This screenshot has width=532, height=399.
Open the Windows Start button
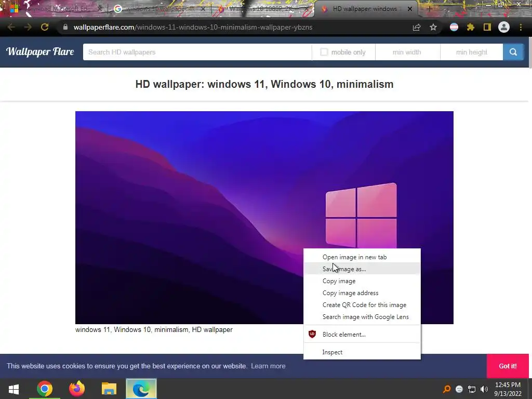tap(14, 389)
